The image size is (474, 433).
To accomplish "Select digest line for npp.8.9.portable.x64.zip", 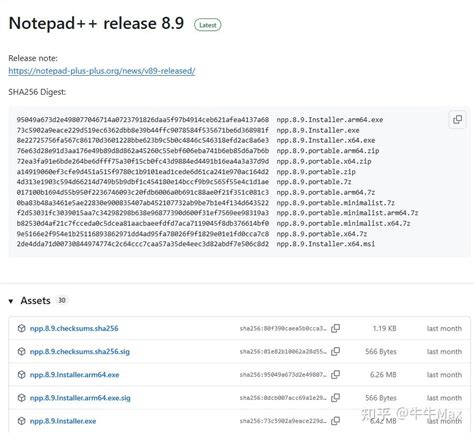I will pos(194,161).
